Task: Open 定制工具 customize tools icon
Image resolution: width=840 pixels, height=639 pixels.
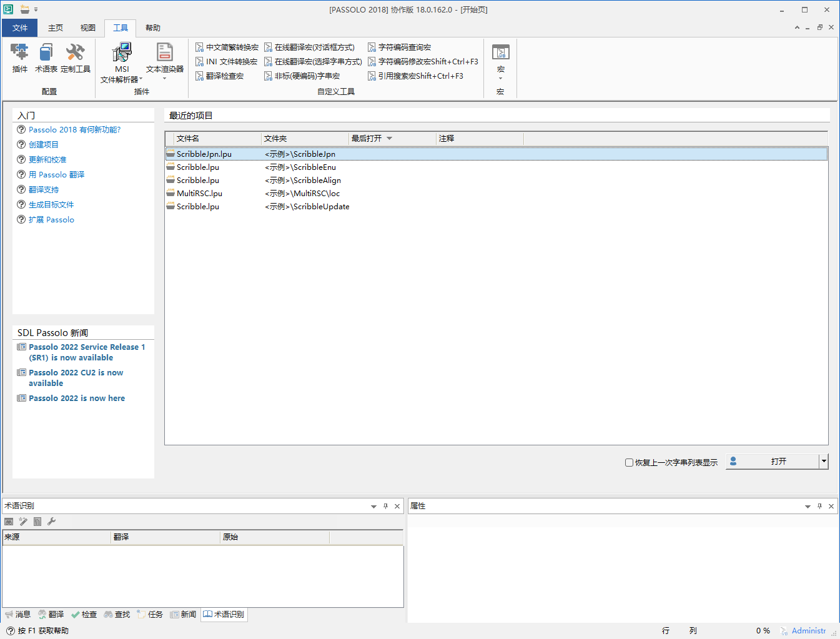Action: [x=76, y=58]
